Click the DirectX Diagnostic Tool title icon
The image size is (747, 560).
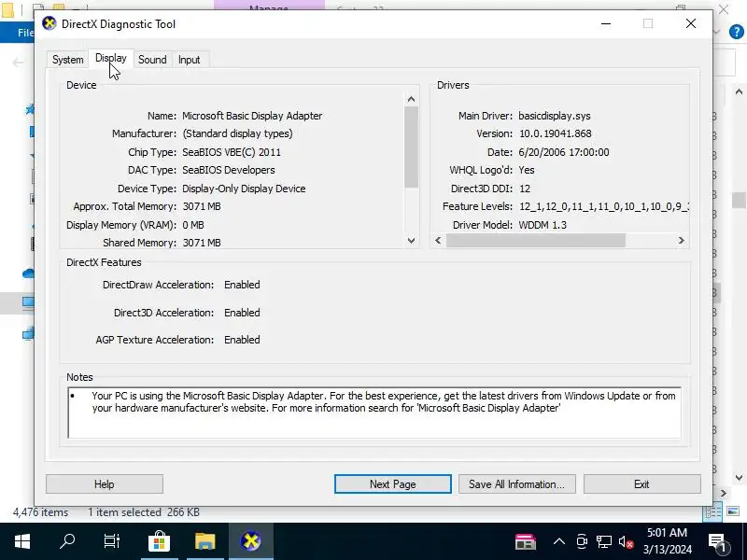49,23
